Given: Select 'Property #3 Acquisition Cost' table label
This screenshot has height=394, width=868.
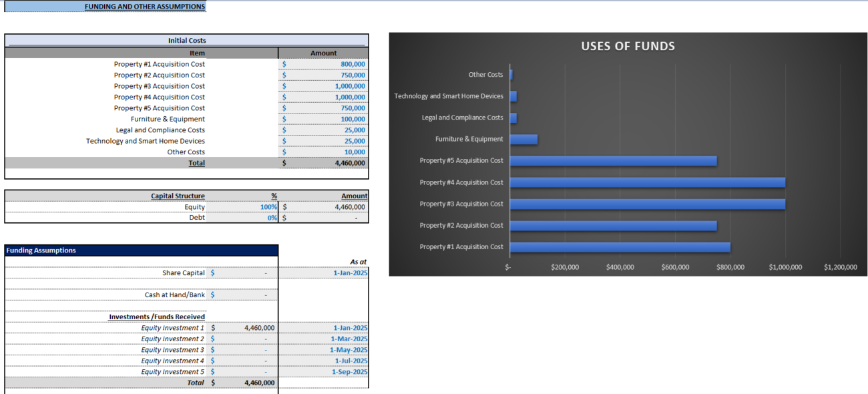Looking at the screenshot, I should [x=159, y=86].
